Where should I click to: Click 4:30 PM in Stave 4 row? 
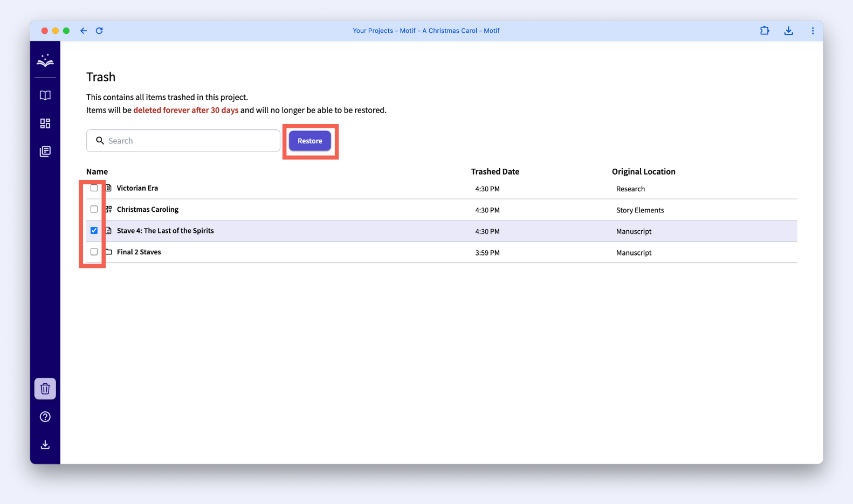coord(487,232)
